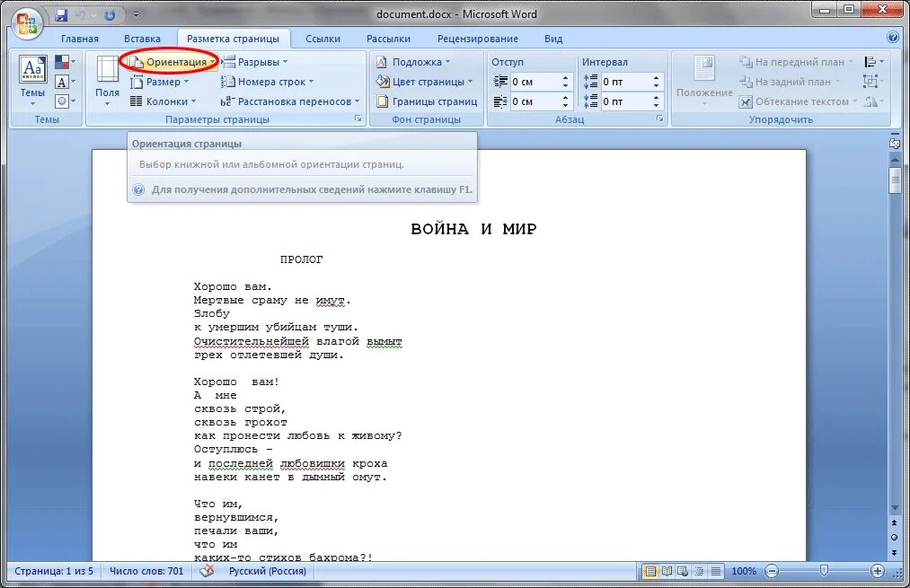Click the zoom out minus button
910x588 pixels.
click(x=772, y=571)
